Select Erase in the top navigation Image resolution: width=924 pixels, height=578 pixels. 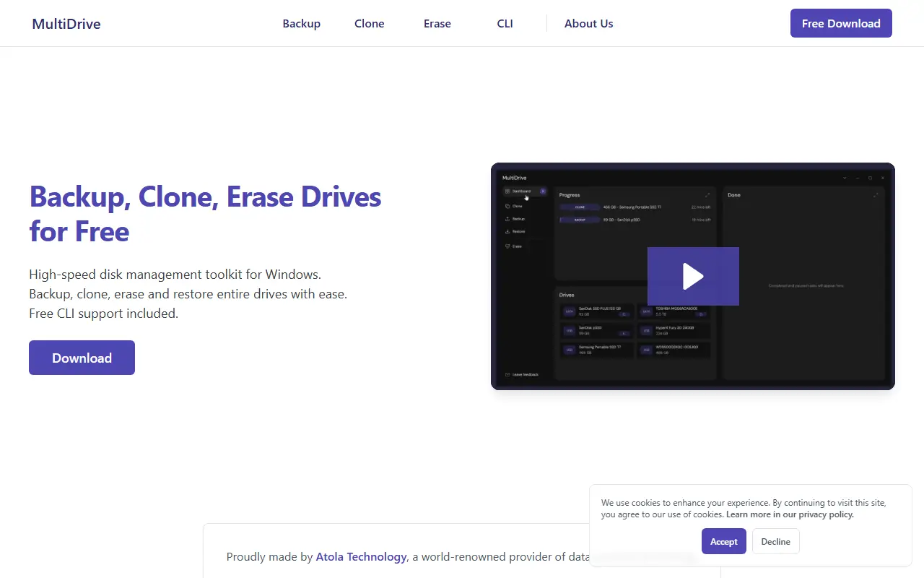coord(437,23)
